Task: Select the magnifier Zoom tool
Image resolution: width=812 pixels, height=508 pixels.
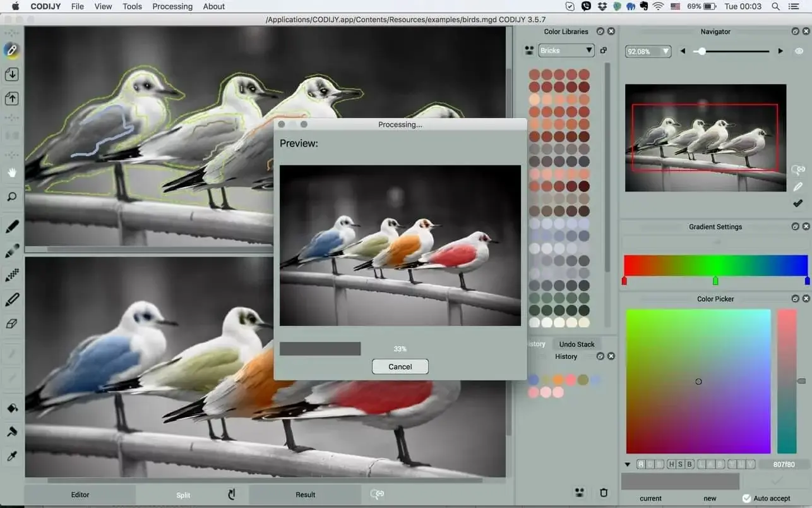Action: (x=11, y=197)
